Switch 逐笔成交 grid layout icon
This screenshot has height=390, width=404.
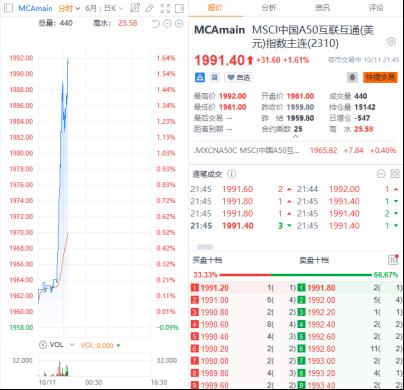tap(395, 173)
